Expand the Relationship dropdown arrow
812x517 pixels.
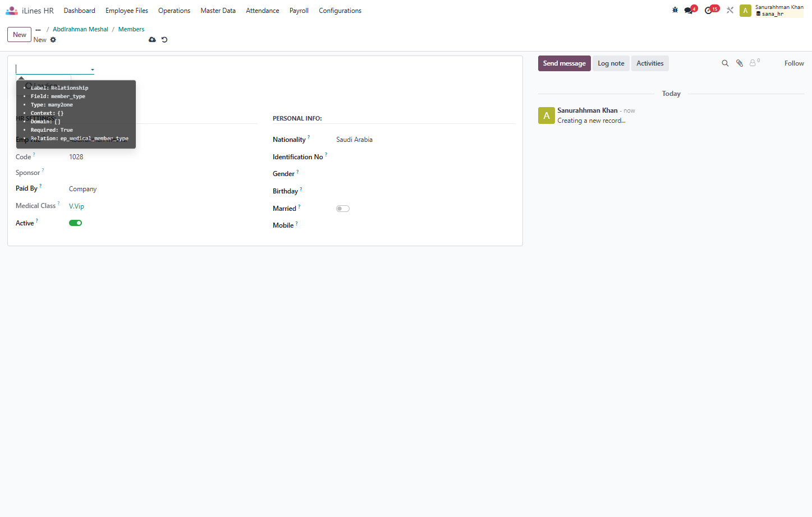(92, 70)
